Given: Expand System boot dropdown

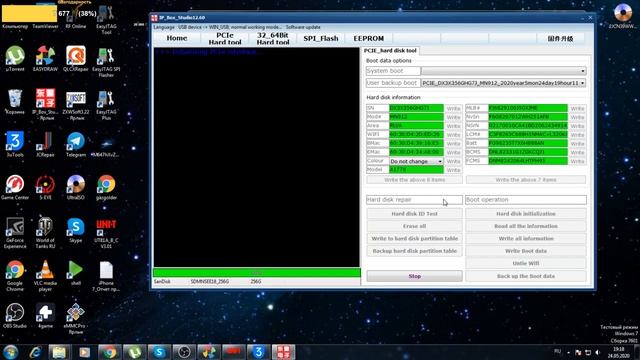Looking at the screenshot, I should [x=583, y=71].
